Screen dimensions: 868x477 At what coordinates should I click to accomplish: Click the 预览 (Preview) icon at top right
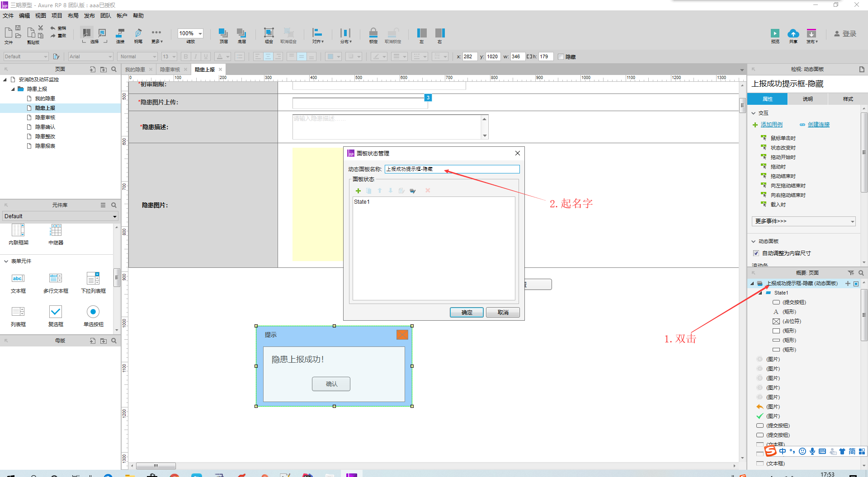(775, 35)
